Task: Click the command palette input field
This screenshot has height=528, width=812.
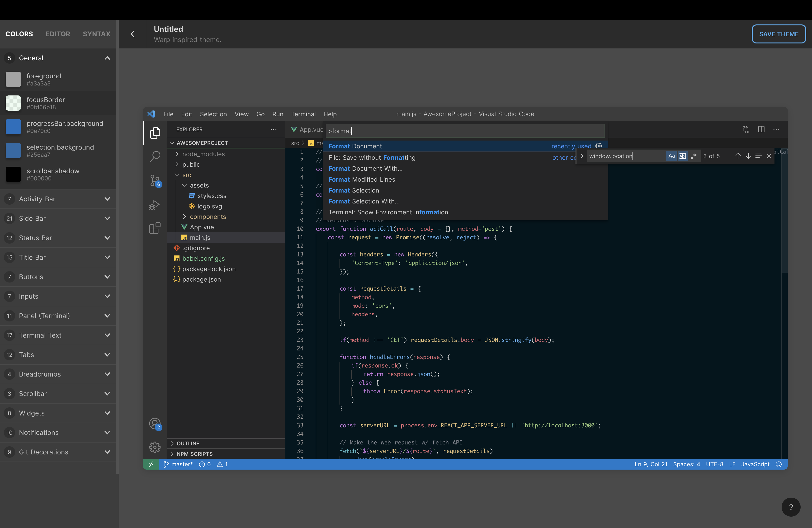Action: pyautogui.click(x=465, y=131)
